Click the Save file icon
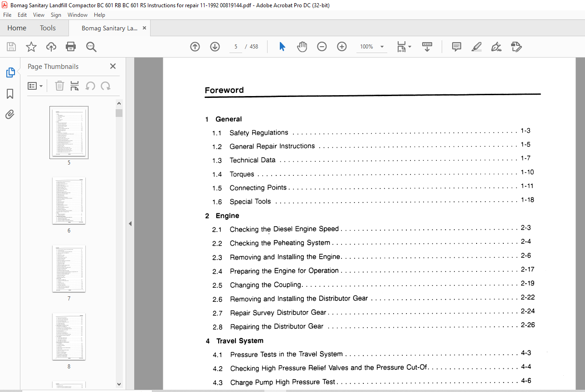 (11, 47)
